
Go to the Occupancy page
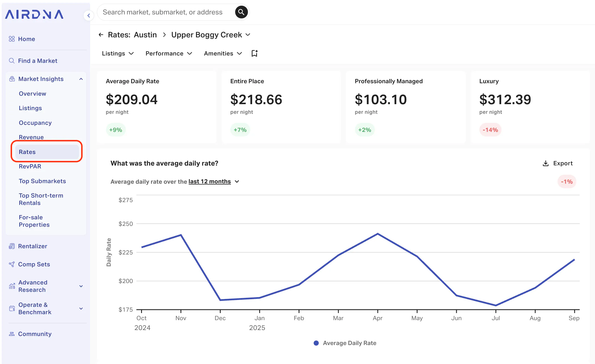(x=35, y=123)
